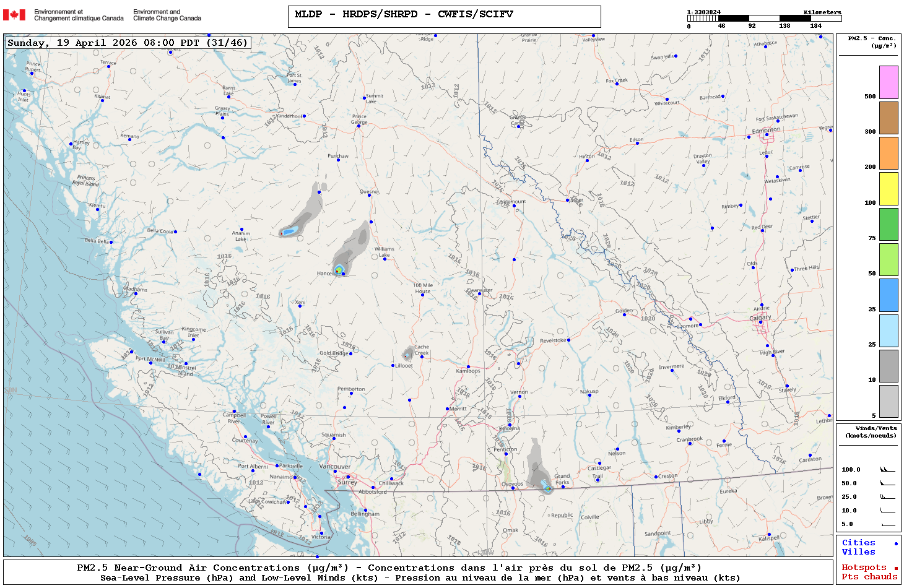Click the 5 knots wind barb symbol
Screen dimensions: 904x588
click(x=887, y=524)
